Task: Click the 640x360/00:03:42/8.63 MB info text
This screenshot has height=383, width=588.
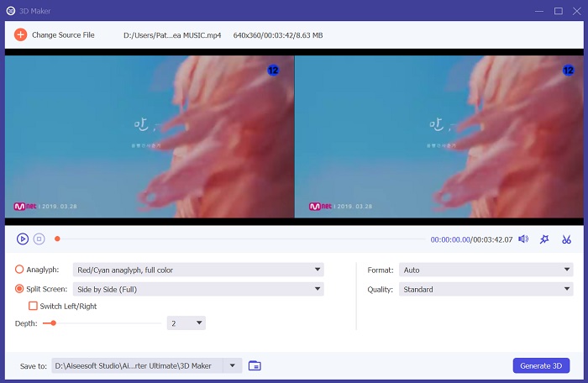Action: click(278, 35)
